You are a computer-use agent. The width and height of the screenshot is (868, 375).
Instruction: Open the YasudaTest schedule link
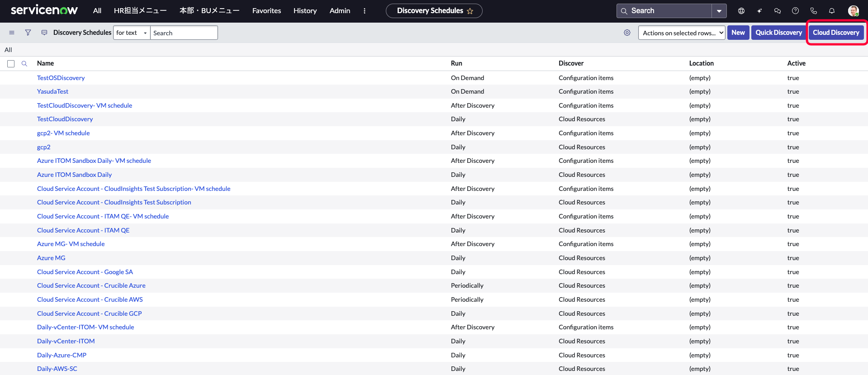[52, 91]
